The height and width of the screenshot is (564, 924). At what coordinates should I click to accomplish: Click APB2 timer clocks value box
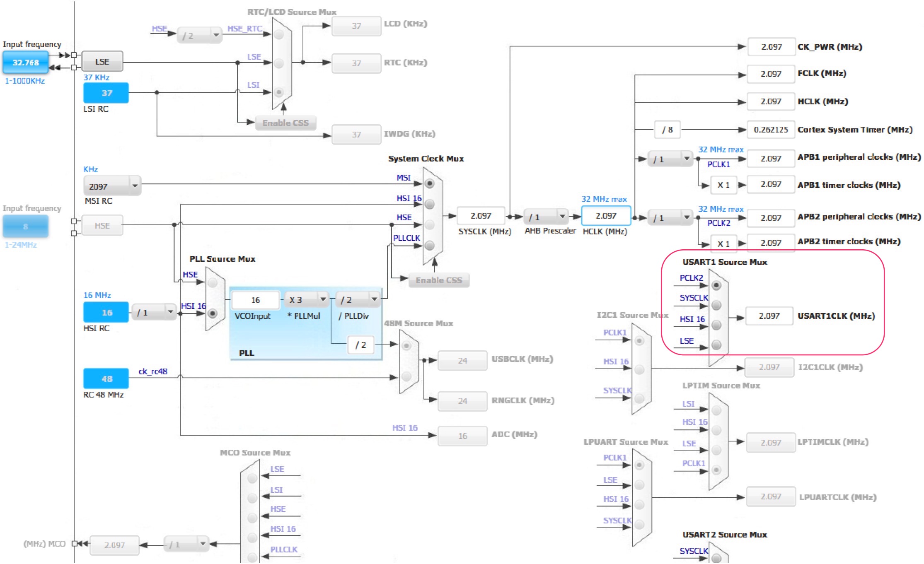pyautogui.click(x=771, y=243)
